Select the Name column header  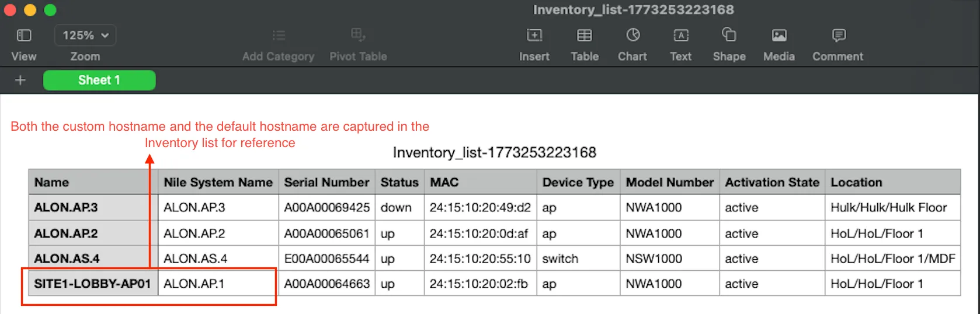(x=93, y=182)
